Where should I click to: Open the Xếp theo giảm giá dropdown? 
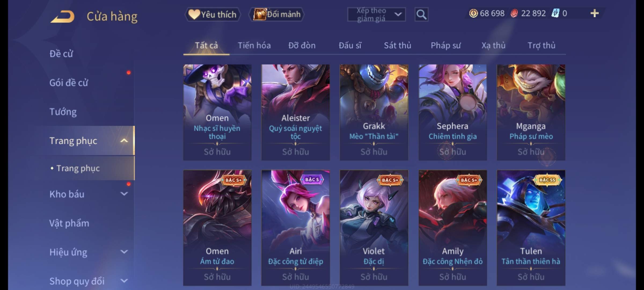tap(376, 15)
